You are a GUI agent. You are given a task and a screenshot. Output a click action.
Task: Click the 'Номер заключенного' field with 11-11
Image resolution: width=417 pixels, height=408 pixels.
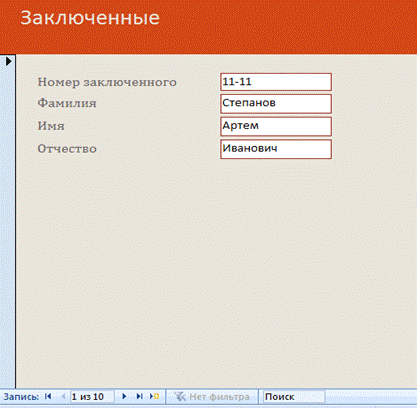pos(276,82)
